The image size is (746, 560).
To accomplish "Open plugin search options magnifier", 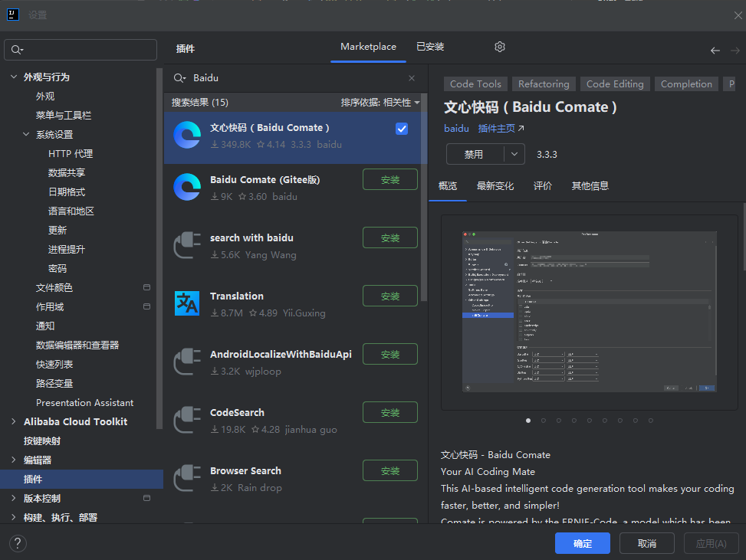I will 179,78.
